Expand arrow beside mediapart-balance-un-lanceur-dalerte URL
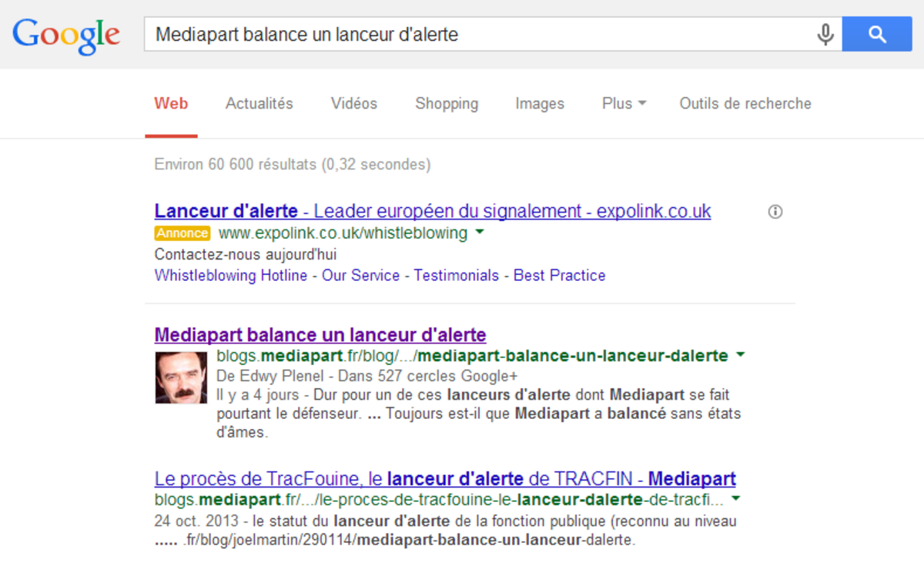Viewport: 924px width, 566px height. click(740, 355)
